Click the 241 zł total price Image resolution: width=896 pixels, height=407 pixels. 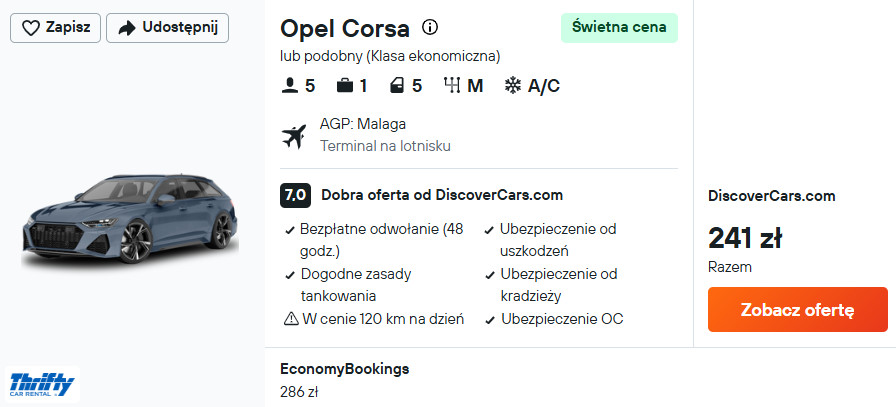pyautogui.click(x=745, y=238)
